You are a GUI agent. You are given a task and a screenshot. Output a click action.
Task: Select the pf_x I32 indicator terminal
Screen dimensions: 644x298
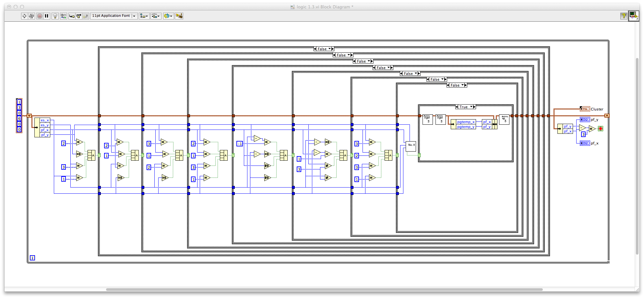coord(585,143)
